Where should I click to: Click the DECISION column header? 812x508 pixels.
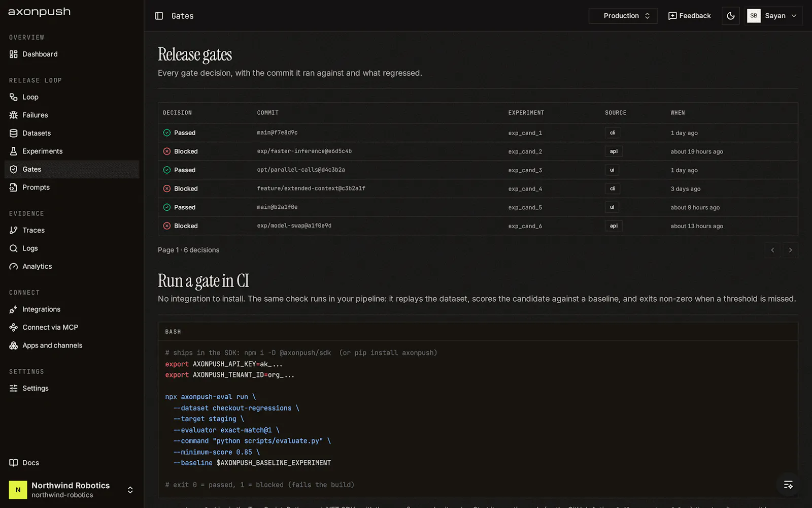coord(177,113)
